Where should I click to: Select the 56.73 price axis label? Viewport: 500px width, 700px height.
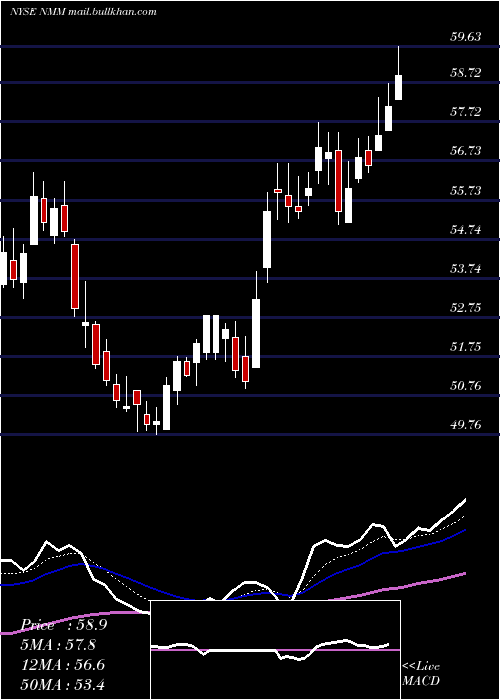pos(466,151)
